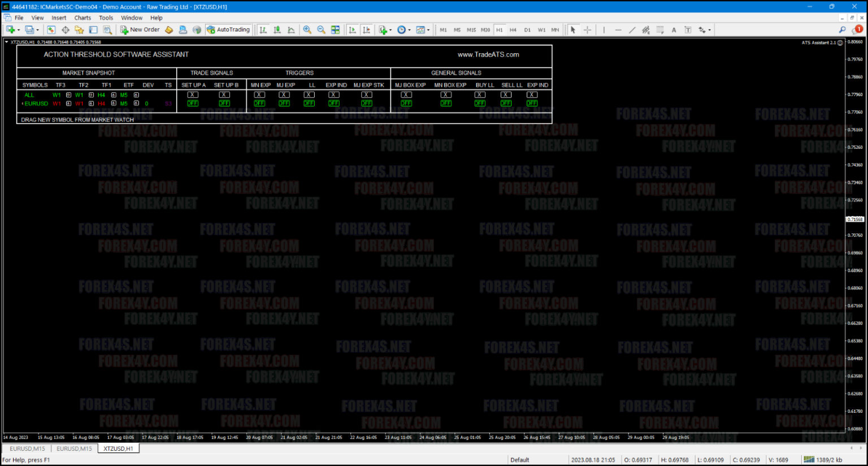Screen dimensions: 868x466
Task: Add a text label with A tool
Action: [x=674, y=30]
